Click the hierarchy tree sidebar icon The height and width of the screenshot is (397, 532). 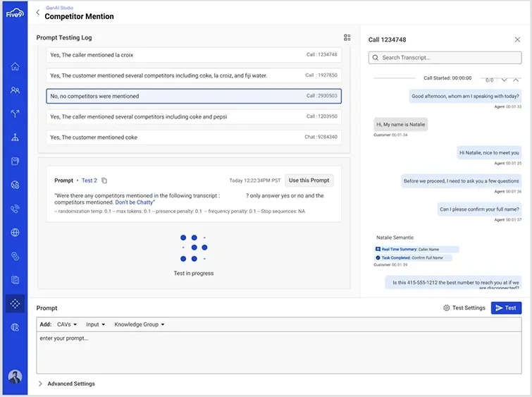(x=15, y=138)
